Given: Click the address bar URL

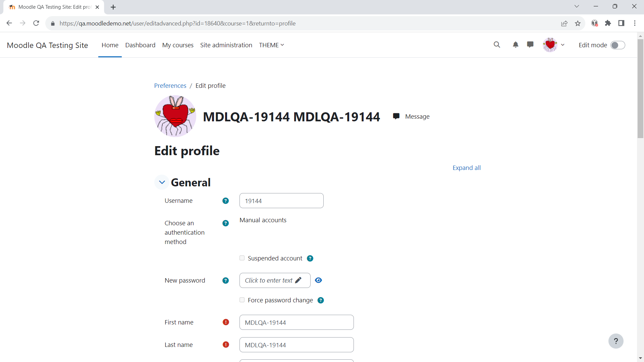Looking at the screenshot, I should (x=177, y=23).
